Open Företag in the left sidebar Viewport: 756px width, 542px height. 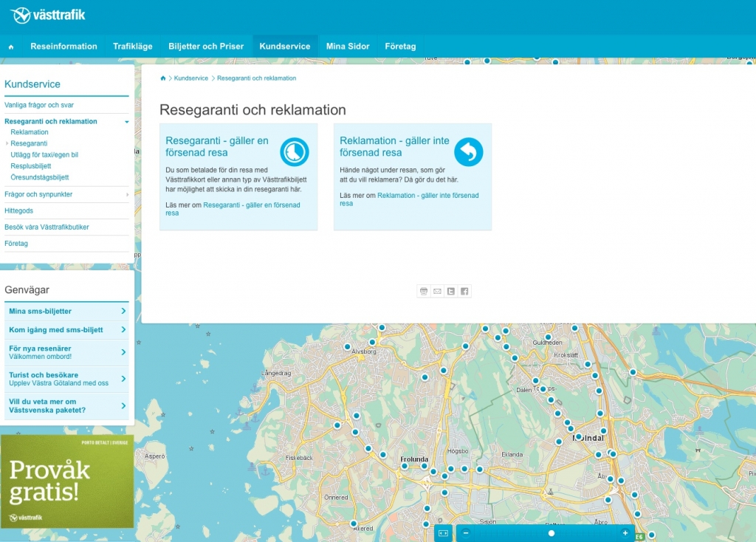pyautogui.click(x=16, y=244)
